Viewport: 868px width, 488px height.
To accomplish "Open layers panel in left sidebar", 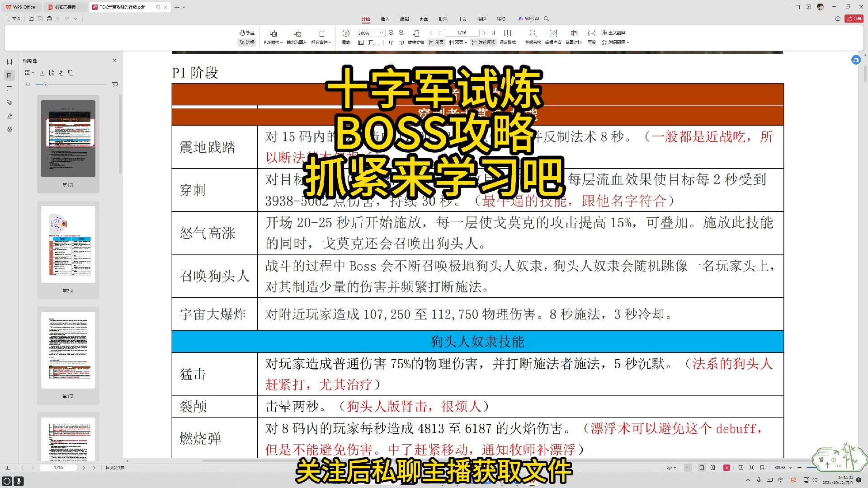I will pos(9,130).
